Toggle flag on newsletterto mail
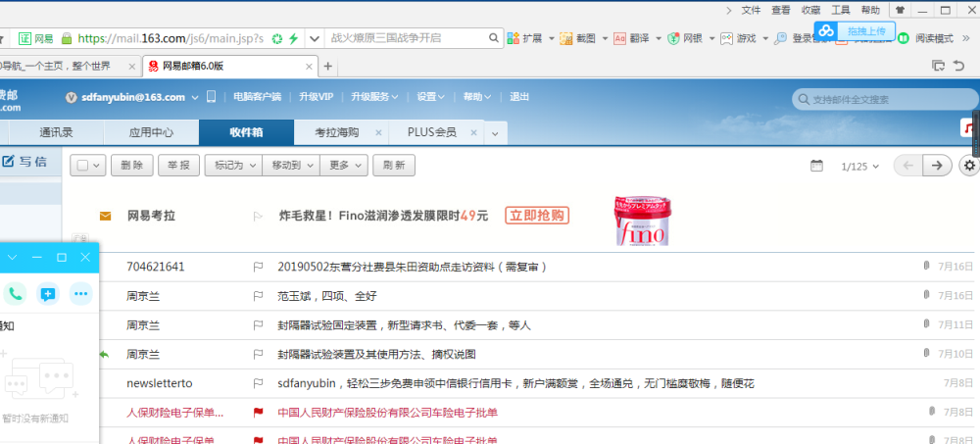980x444 pixels. 258,383
